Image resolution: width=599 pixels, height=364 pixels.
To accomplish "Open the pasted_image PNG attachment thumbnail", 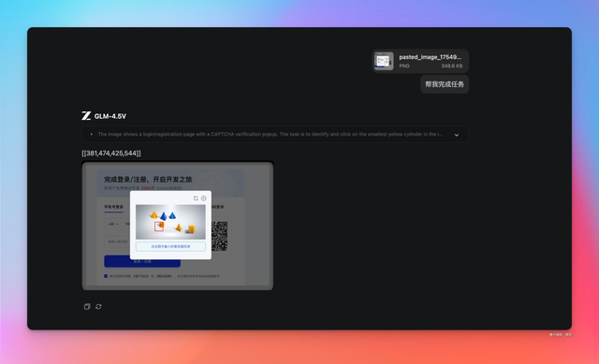I will (x=384, y=61).
